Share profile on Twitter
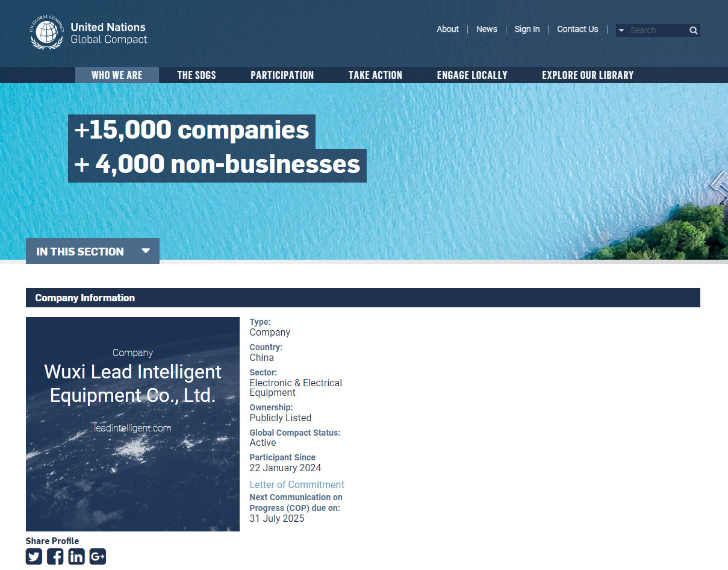Viewport: 728px width, 570px height. [34, 556]
